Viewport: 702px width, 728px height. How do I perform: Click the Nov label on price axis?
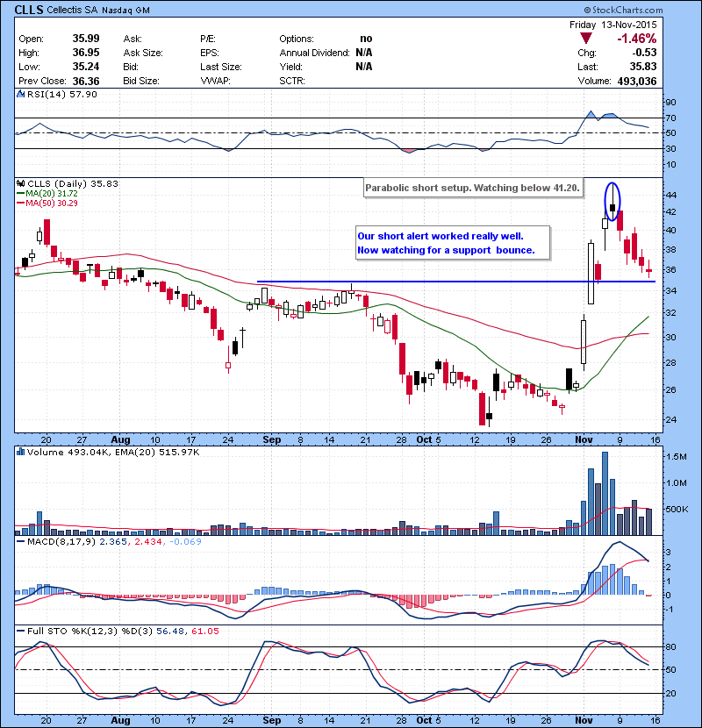584,439
